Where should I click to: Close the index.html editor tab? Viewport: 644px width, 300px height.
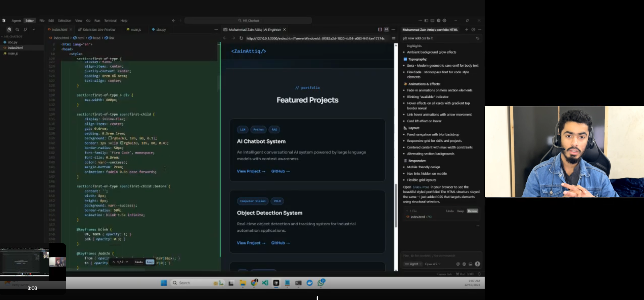[x=71, y=30]
